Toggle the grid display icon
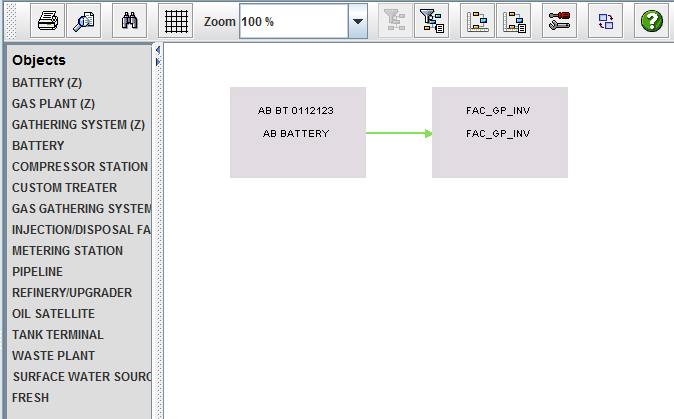Screen dimensions: 674x419 click(x=175, y=21)
